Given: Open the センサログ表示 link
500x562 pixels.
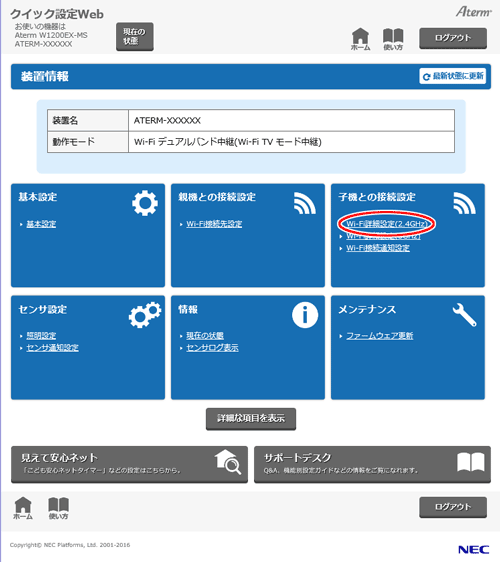Looking at the screenshot, I should click(x=213, y=348).
